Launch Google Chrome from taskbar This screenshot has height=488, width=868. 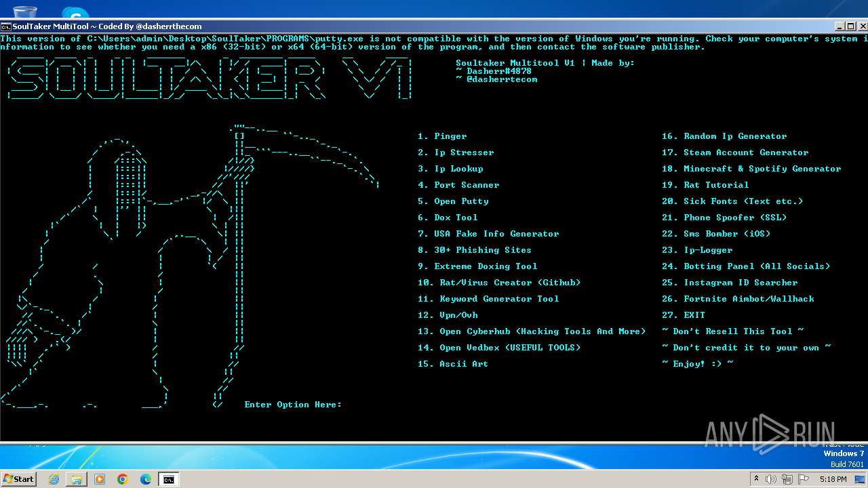coord(123,479)
